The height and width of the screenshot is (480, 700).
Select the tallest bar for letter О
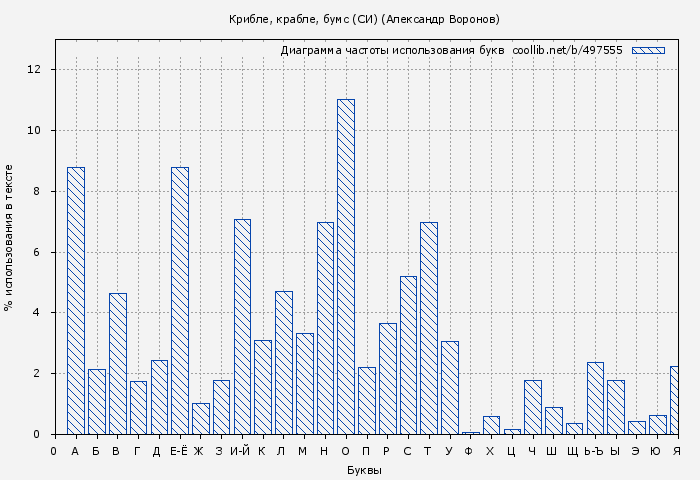[x=346, y=267]
